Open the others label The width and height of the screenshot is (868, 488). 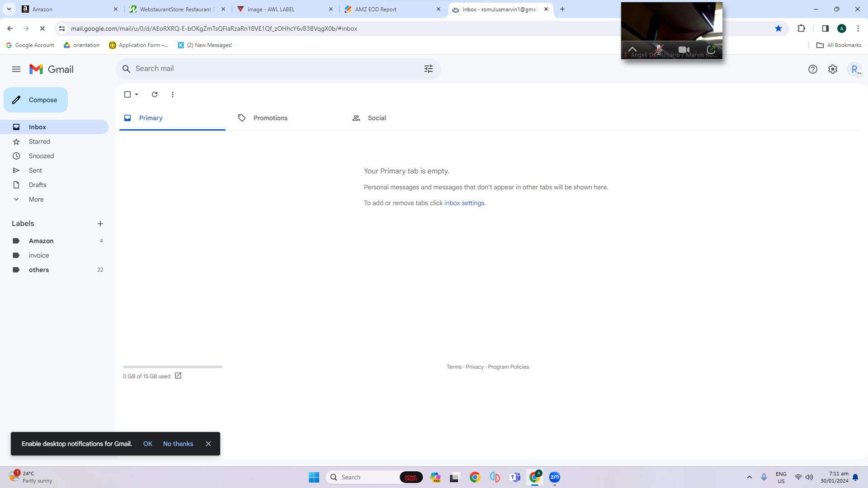click(54, 270)
